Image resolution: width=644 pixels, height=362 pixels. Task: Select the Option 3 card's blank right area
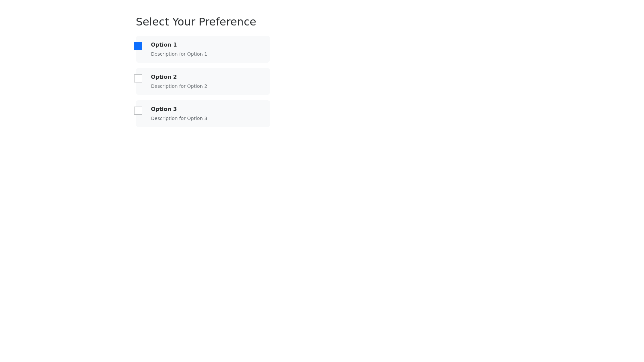(241, 113)
